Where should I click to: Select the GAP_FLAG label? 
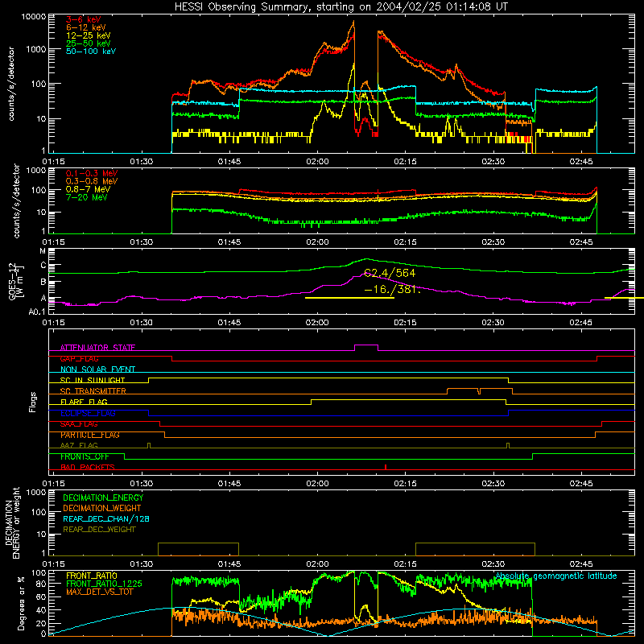tap(79, 358)
